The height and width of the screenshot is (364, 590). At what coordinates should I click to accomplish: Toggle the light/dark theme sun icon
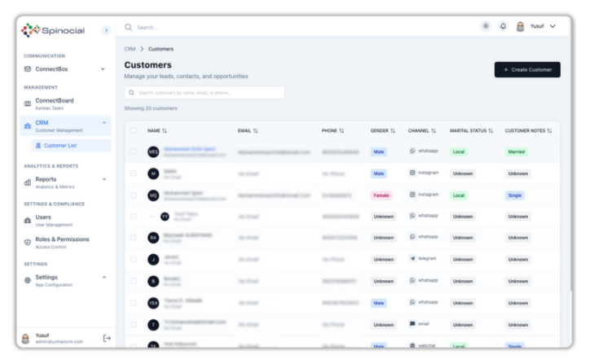point(486,26)
